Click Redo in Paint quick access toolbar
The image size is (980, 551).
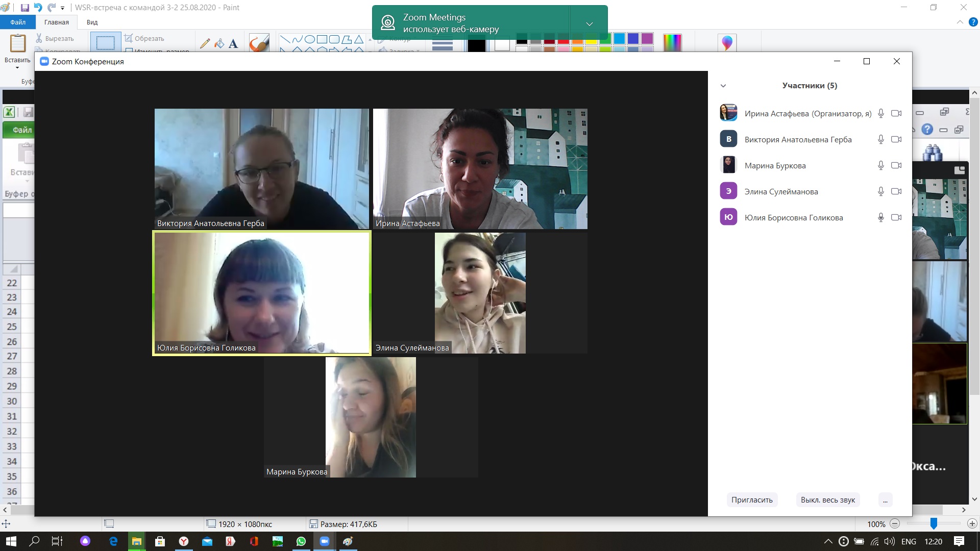[52, 8]
